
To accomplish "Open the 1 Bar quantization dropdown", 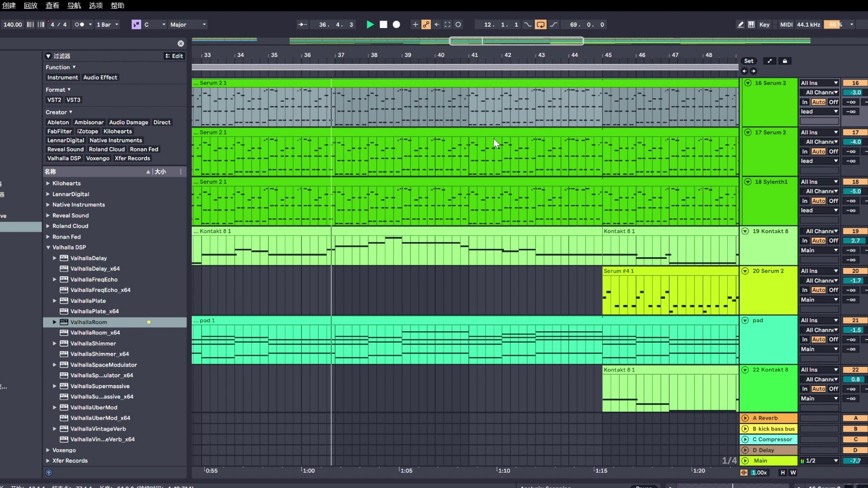I will (108, 24).
